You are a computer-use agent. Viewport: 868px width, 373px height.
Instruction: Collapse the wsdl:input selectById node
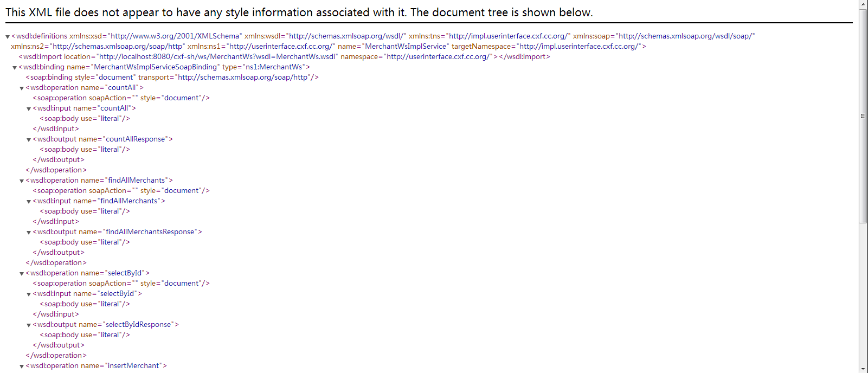29,294
